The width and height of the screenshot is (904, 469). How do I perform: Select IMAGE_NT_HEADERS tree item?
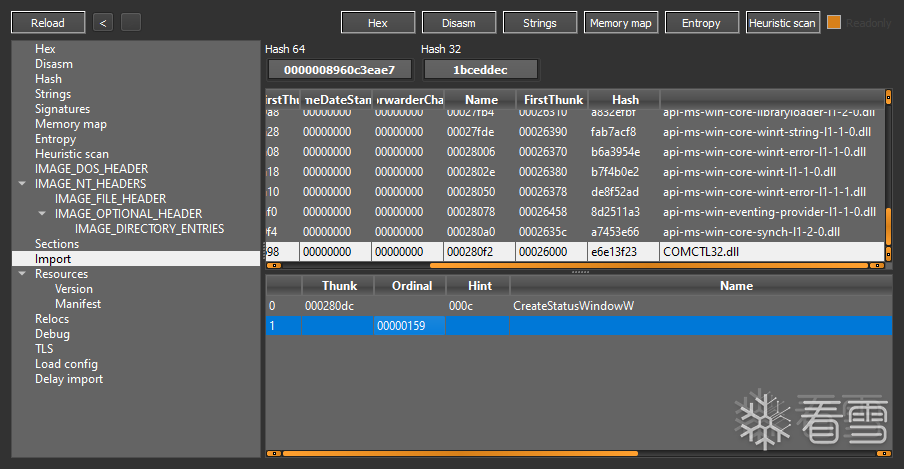[90, 184]
